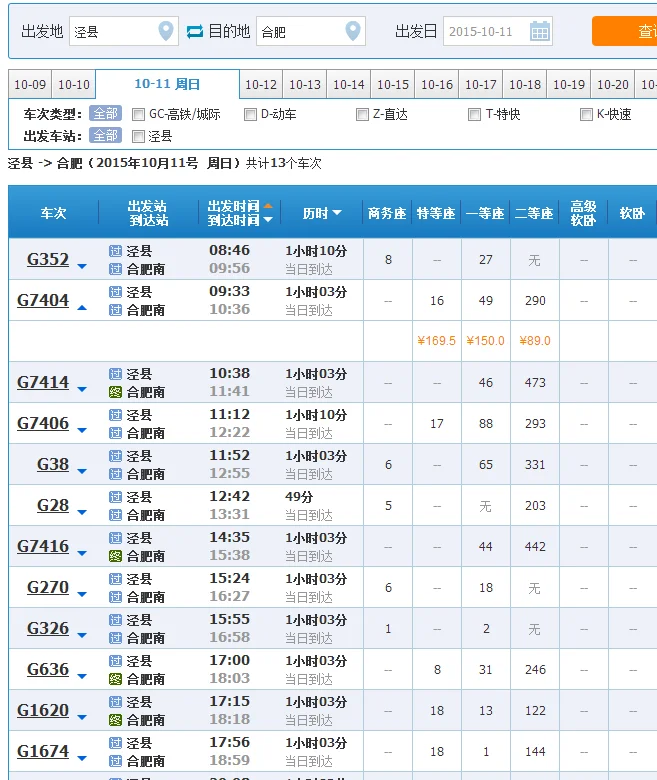Expand details for train G7414
Screen dimensions: 657x780
click(x=82, y=390)
